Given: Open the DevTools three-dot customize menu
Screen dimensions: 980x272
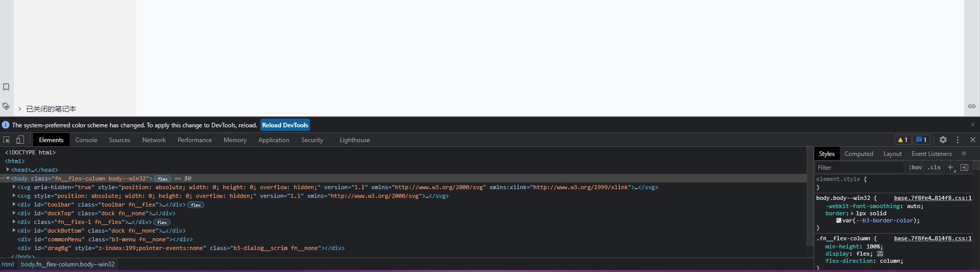Looking at the screenshot, I should click(x=957, y=140).
